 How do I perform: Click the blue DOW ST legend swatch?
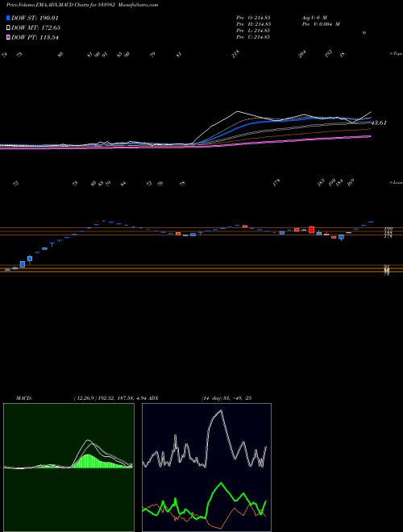(8, 18)
